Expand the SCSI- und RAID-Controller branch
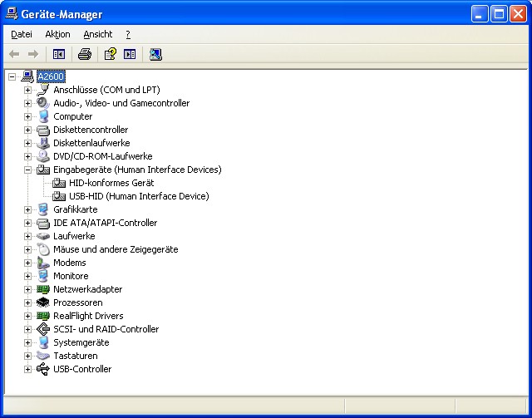Image resolution: width=532 pixels, height=418 pixels. click(x=27, y=329)
